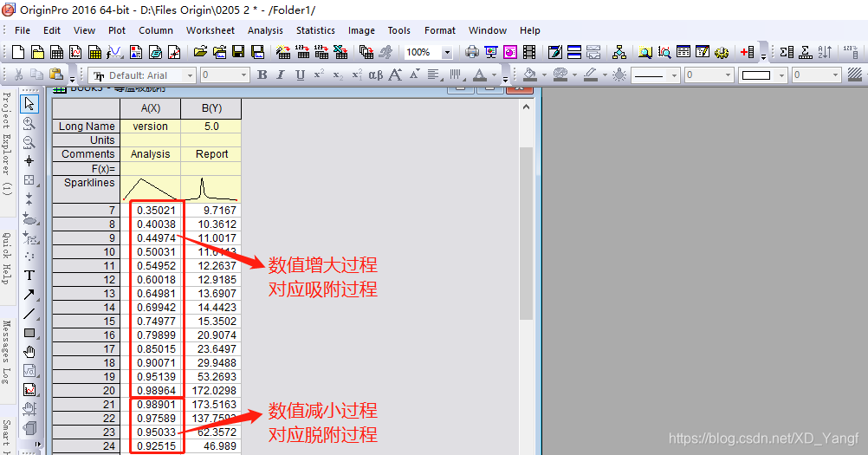Toggle subscript formatting
868x455 pixels.
[x=338, y=75]
